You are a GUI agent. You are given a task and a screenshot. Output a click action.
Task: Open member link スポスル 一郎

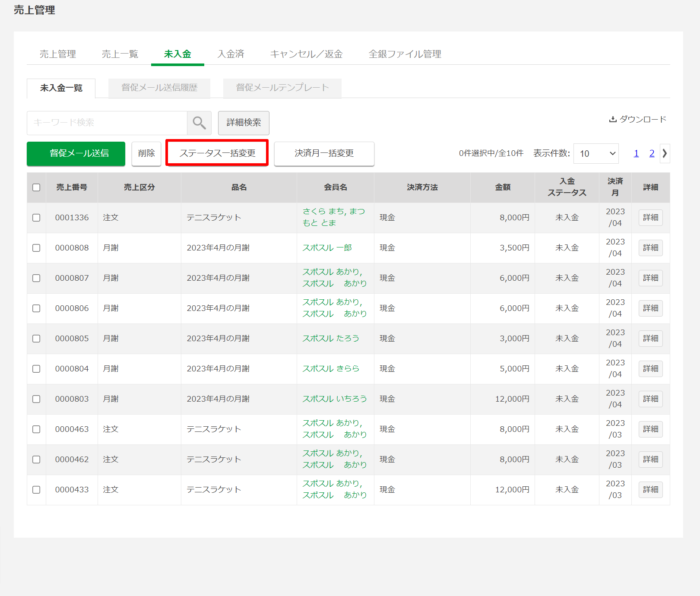(327, 248)
